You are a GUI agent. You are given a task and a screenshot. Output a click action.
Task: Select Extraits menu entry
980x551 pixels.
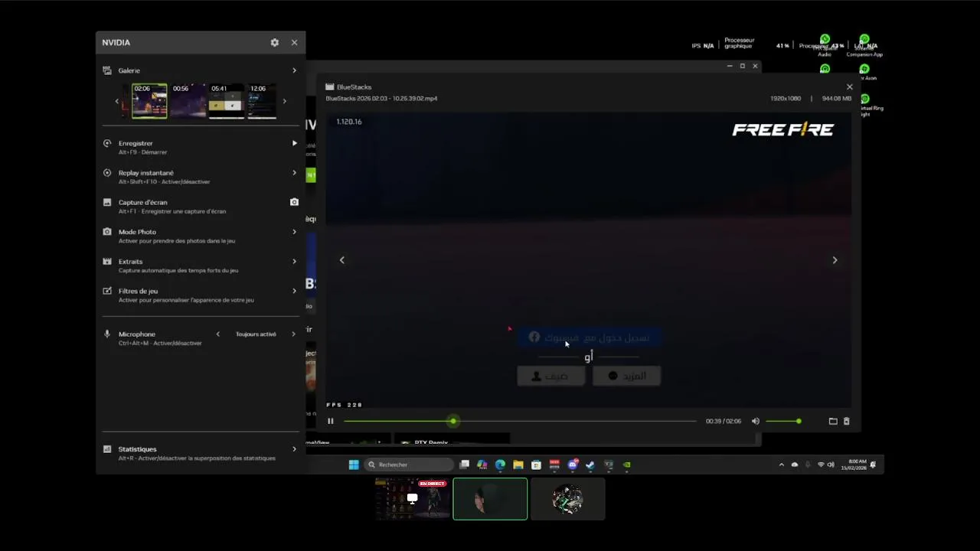click(x=201, y=265)
